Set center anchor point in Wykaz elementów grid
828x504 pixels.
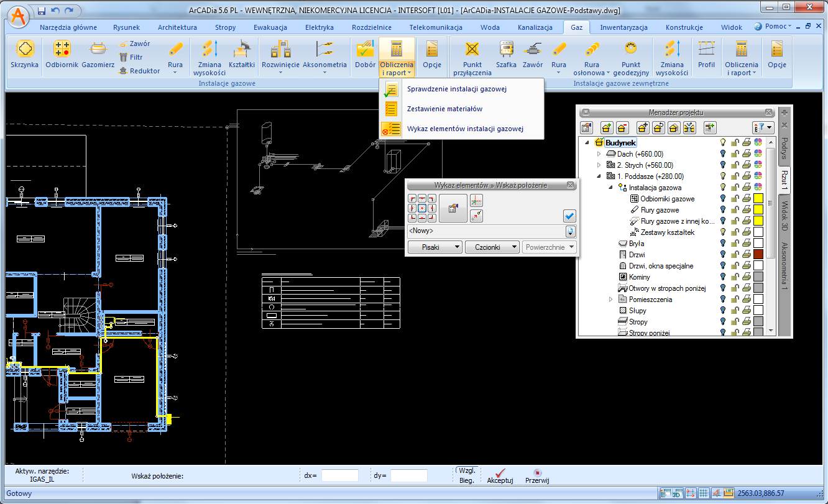421,208
